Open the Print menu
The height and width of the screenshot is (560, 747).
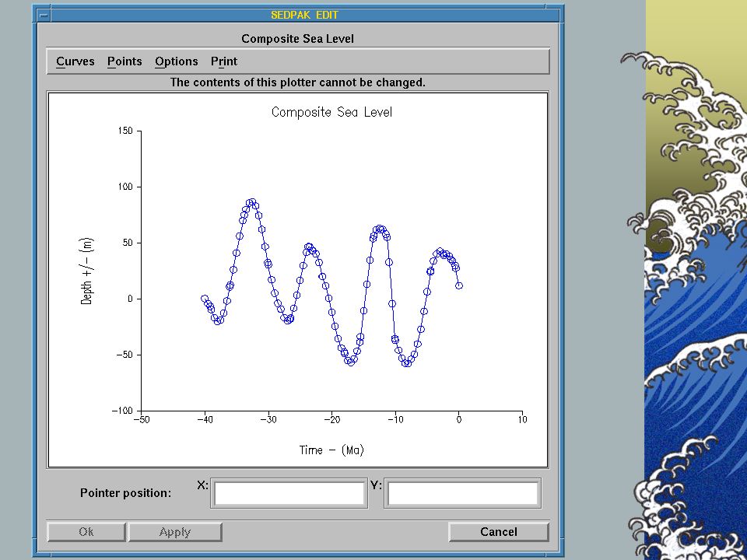point(224,61)
